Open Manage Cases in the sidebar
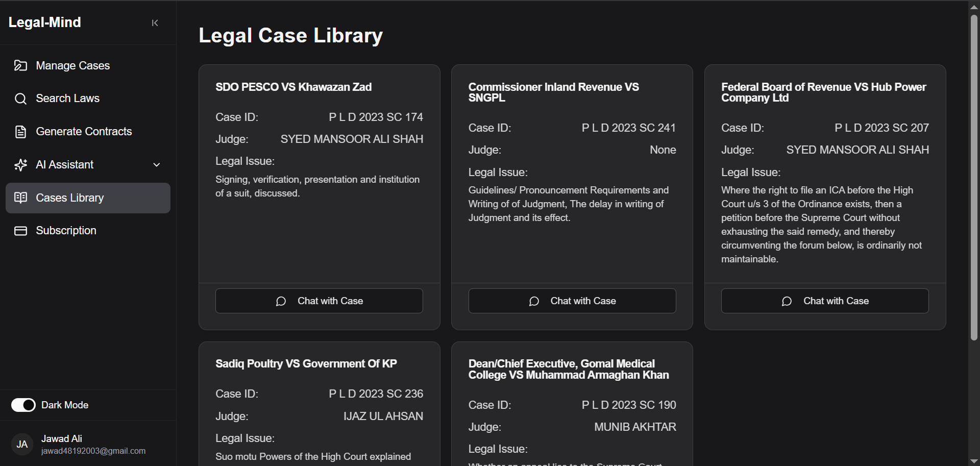This screenshot has width=980, height=466. pyautogui.click(x=88, y=65)
